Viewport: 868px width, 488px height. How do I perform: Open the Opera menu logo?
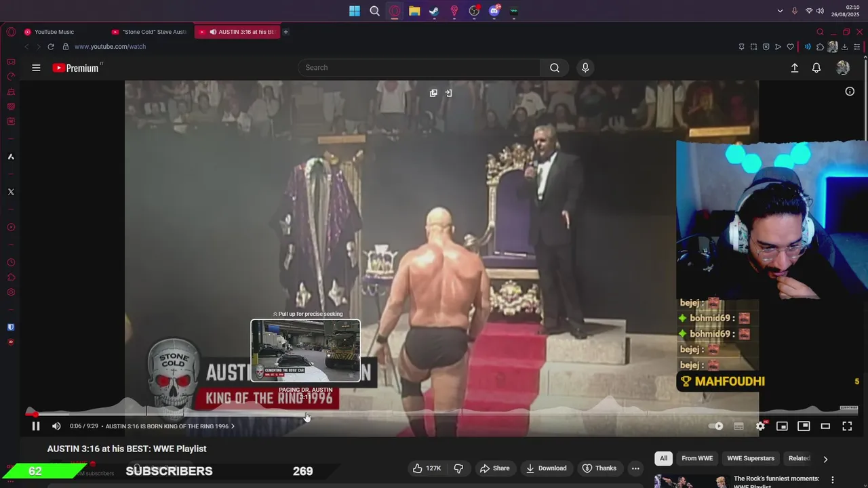[11, 32]
